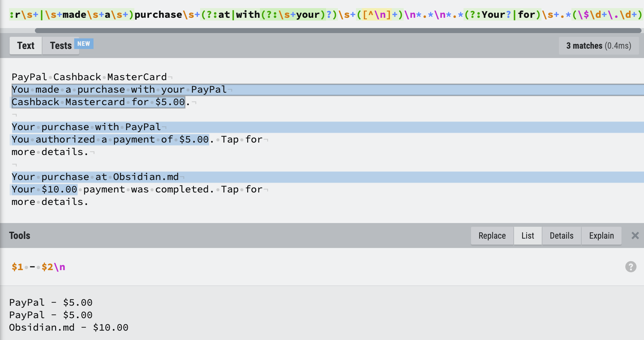
Task: Click the first 'PayPal - $5.00' output line
Action: pos(51,303)
